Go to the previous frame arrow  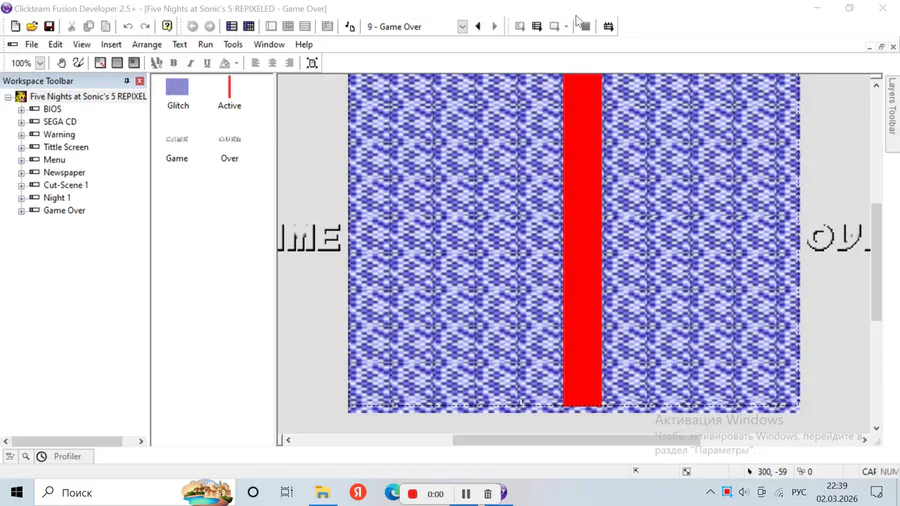pyautogui.click(x=478, y=26)
